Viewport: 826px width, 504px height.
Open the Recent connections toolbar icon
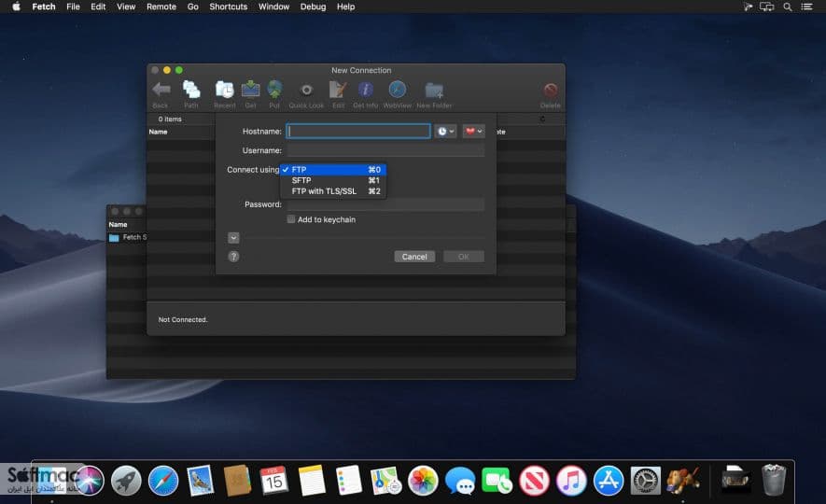(x=224, y=90)
